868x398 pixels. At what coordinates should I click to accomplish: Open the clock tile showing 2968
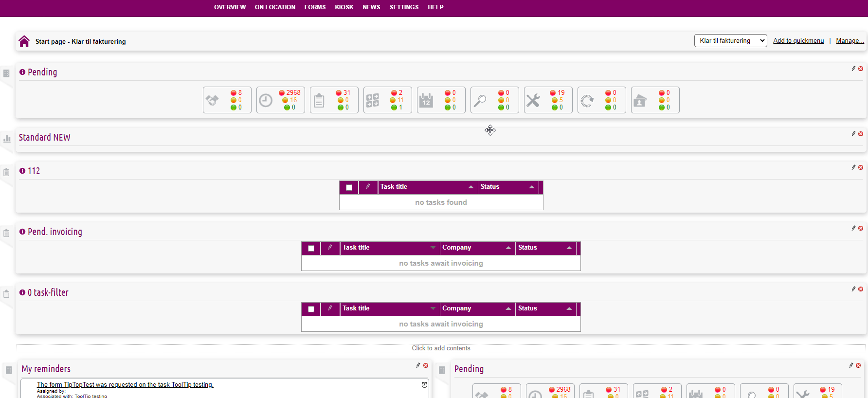click(x=280, y=100)
